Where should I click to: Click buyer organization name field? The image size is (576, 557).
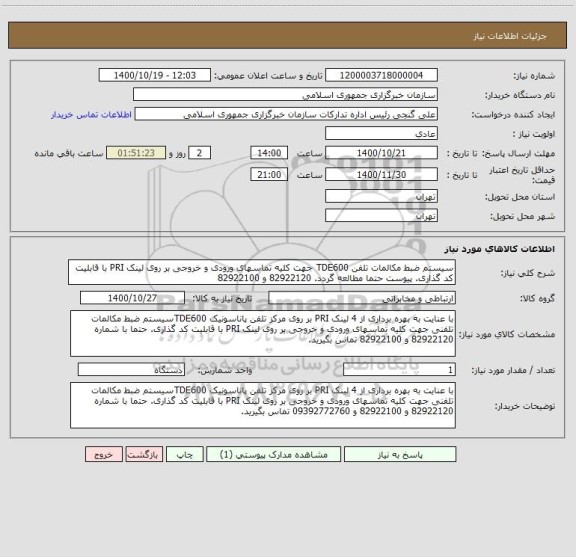285,95
